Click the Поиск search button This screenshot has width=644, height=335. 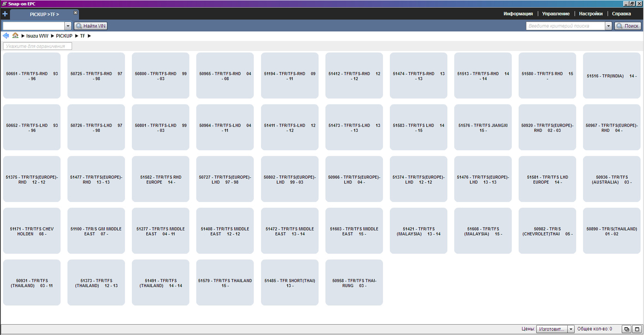coord(628,26)
